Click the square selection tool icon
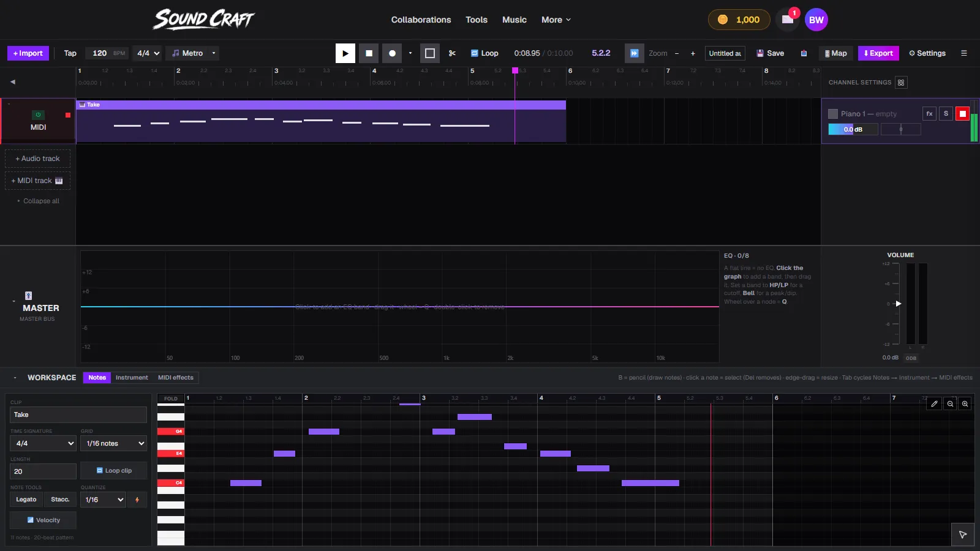 click(430, 53)
